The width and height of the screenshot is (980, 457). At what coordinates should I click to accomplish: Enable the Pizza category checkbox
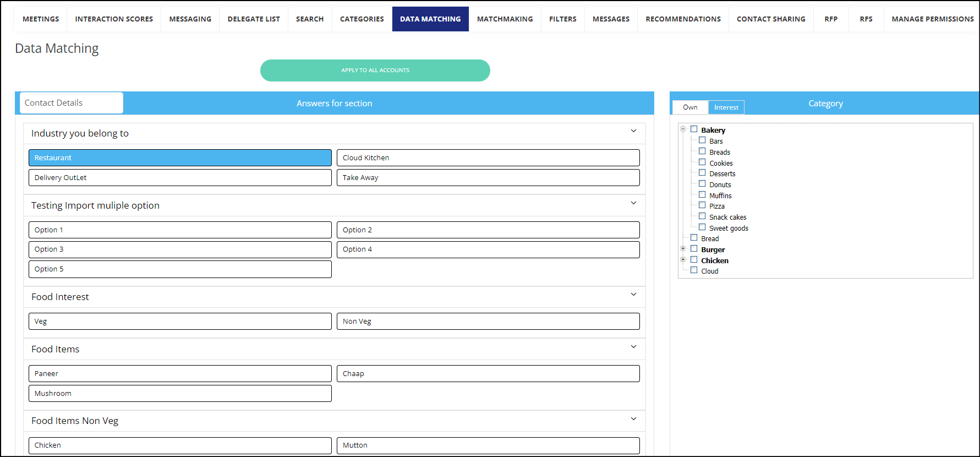(x=702, y=205)
